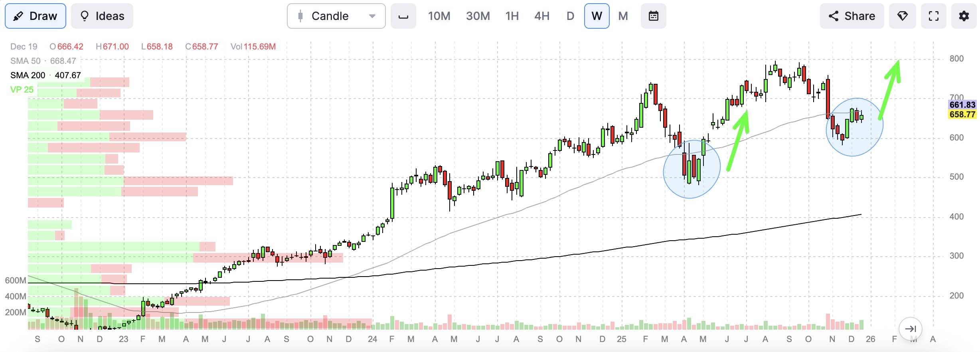
Task: Enter fullscreen chart mode
Action: 933,16
